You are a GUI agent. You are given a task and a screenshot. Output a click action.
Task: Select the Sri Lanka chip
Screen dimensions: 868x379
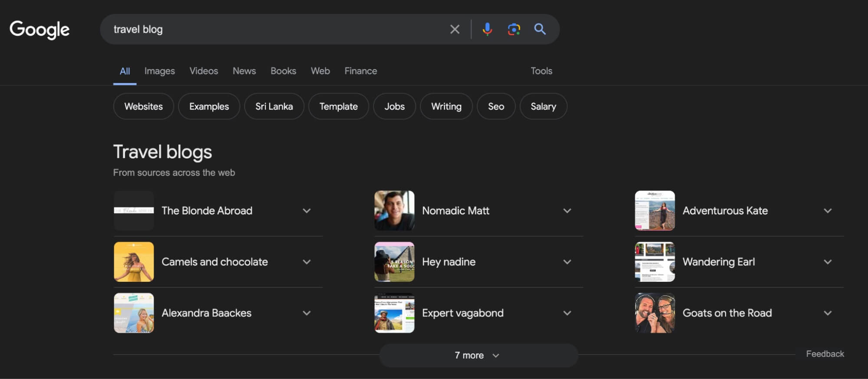point(274,106)
